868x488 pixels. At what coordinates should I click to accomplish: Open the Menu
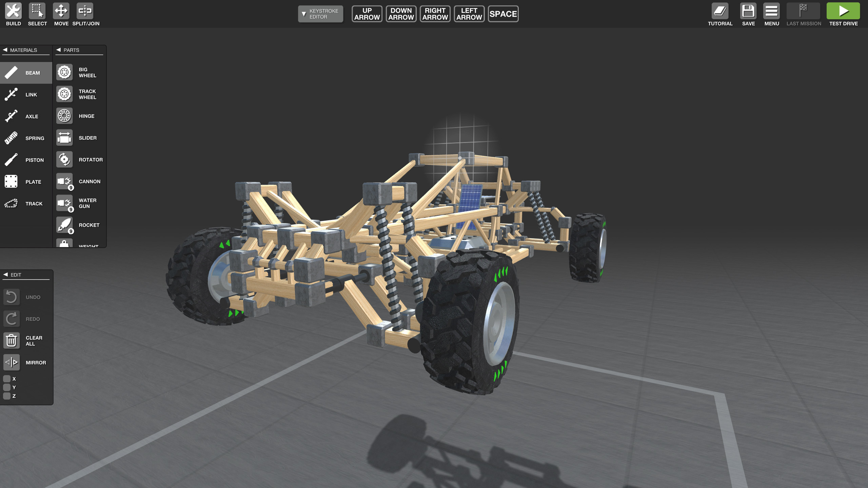coord(771,11)
